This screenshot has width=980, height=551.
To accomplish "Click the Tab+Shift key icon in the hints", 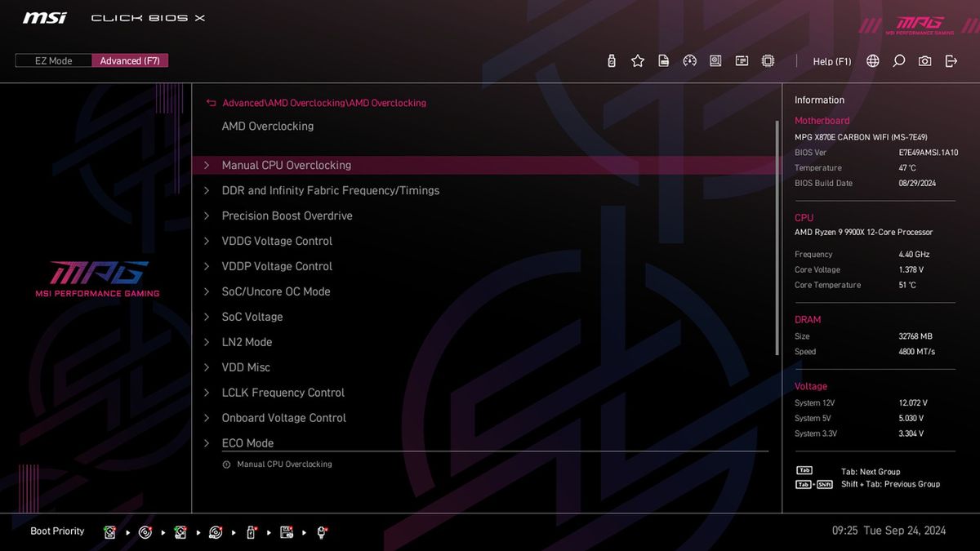I will 814,484.
